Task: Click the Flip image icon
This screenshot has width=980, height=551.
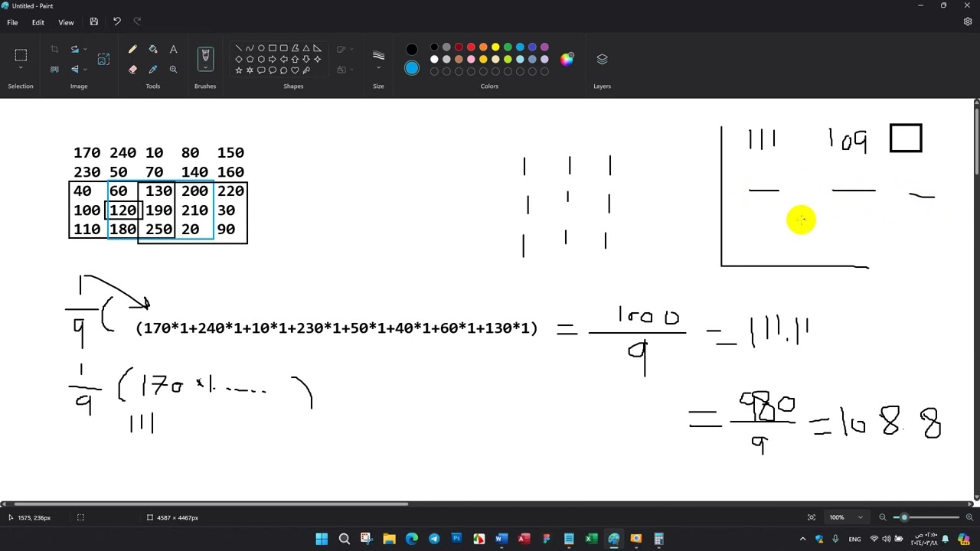Action: (x=74, y=70)
